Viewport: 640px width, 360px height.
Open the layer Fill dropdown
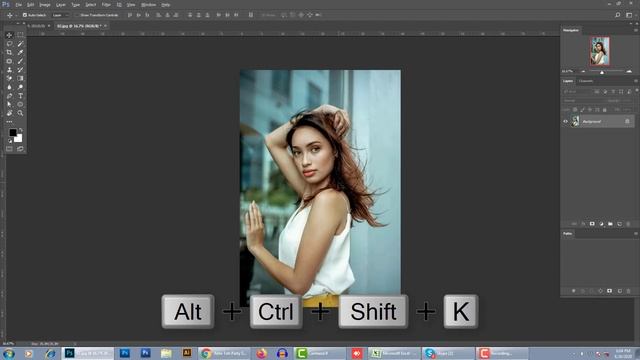[x=627, y=109]
